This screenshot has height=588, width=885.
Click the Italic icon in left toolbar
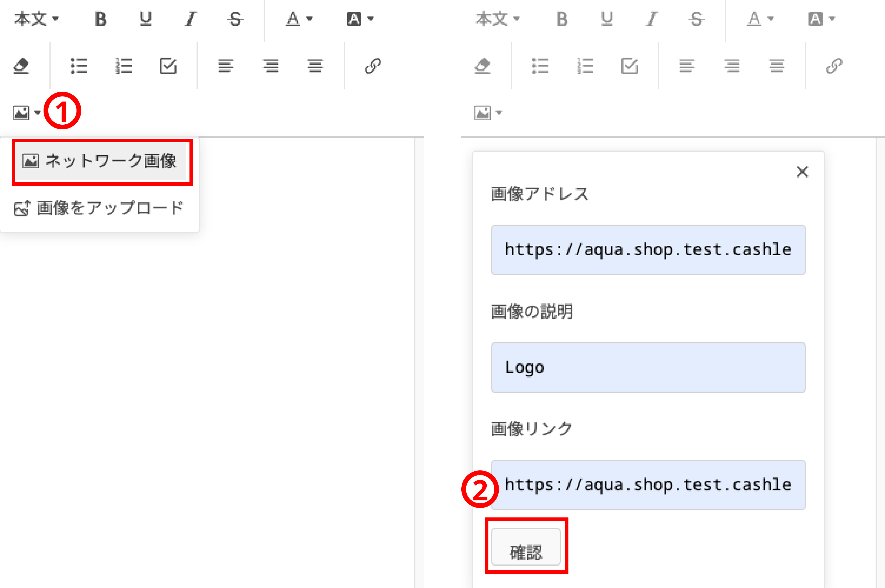(x=191, y=19)
